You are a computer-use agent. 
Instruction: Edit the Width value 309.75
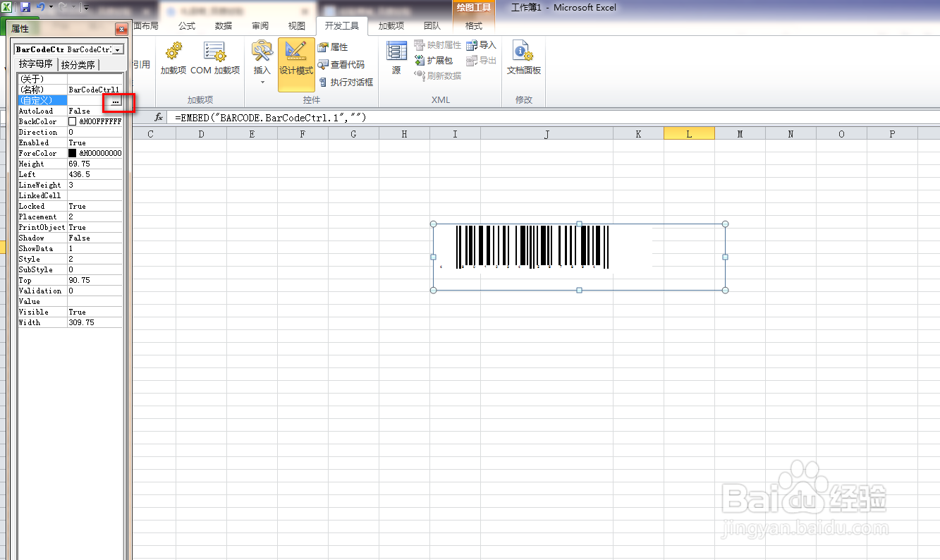94,322
